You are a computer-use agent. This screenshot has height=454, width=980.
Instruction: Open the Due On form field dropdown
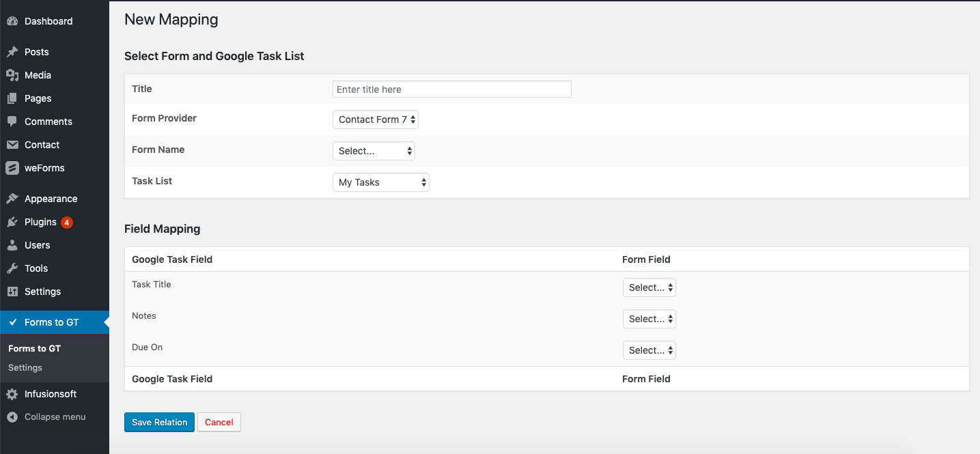point(649,350)
